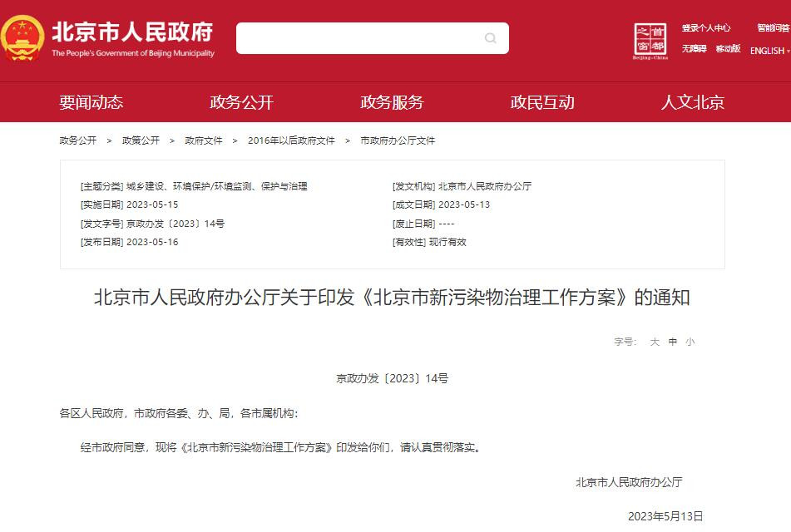This screenshot has height=532, width=791.
Task: Open the 要闻动态 menu
Action: click(x=91, y=102)
